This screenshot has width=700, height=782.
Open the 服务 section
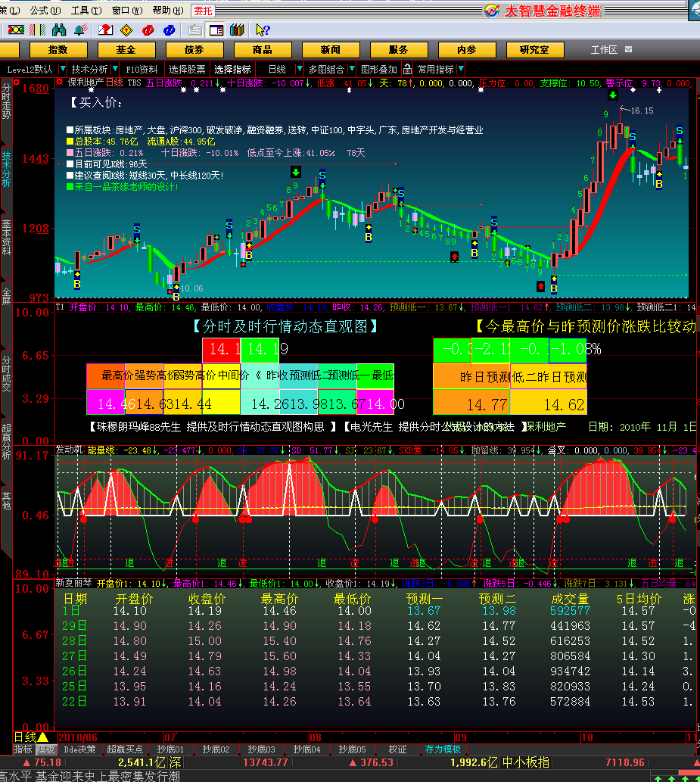click(x=398, y=50)
